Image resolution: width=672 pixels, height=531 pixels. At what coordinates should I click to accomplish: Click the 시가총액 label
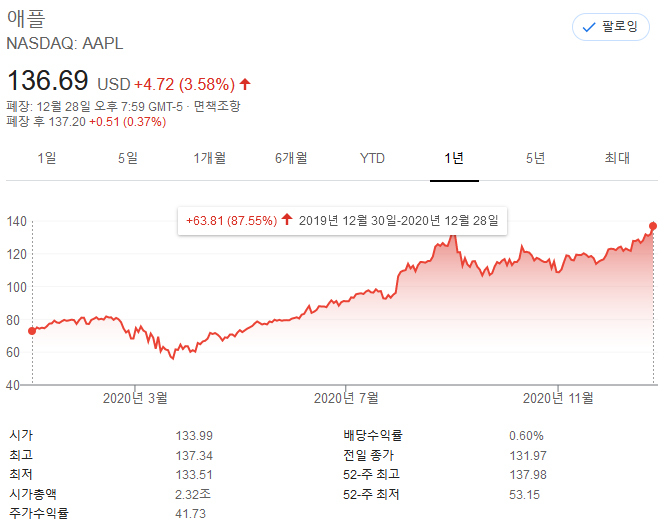pyautogui.click(x=33, y=494)
